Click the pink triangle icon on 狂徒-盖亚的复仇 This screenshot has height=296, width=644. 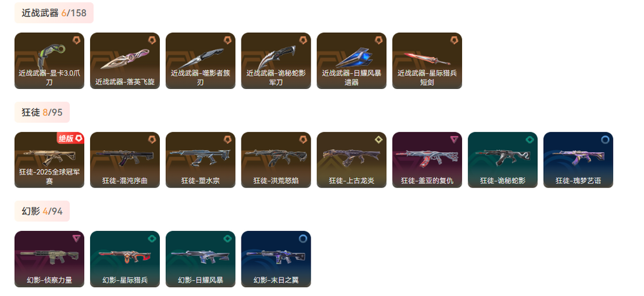coord(454,140)
